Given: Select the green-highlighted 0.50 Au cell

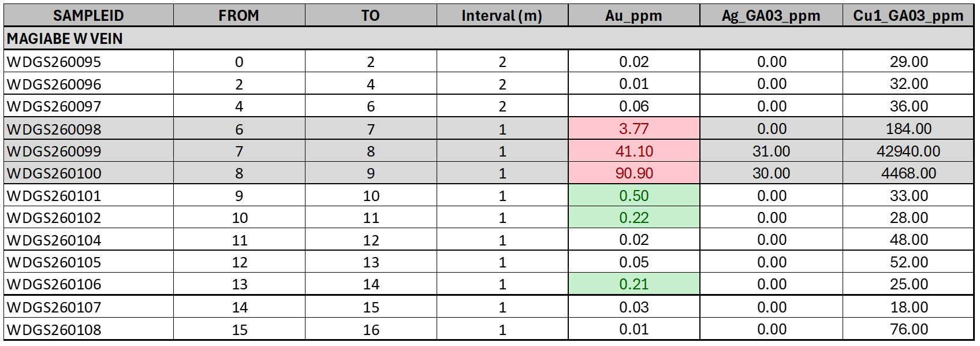Looking at the screenshot, I should 634,196.
